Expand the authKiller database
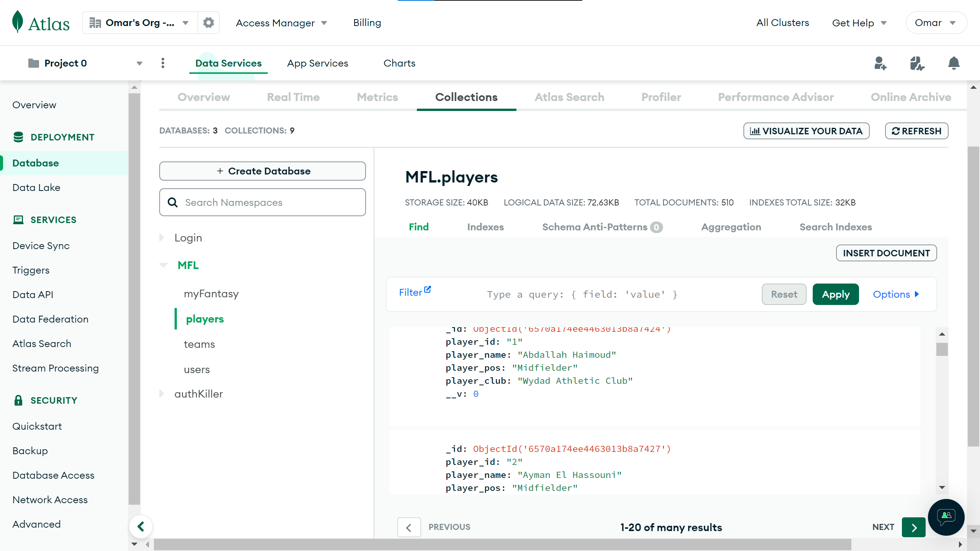Image resolution: width=980 pixels, height=551 pixels. (162, 394)
